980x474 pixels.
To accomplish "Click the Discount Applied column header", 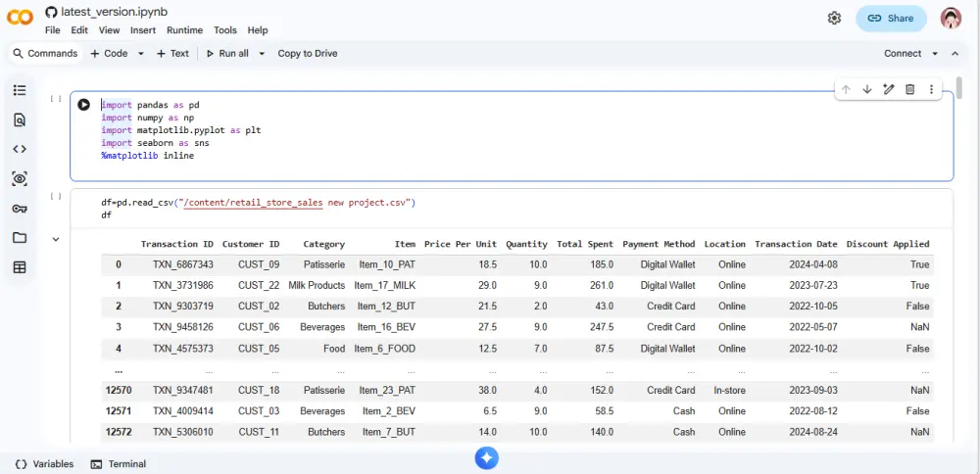I will tap(888, 244).
